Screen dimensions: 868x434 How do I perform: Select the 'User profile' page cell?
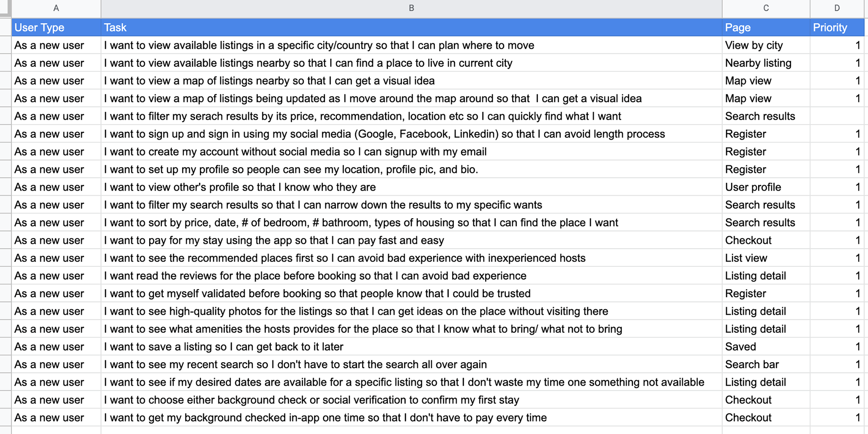(x=766, y=187)
